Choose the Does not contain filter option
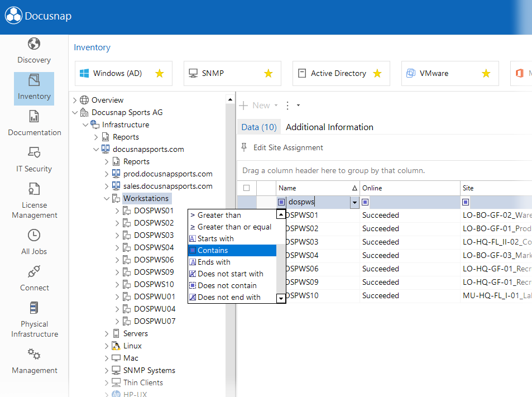 pyautogui.click(x=232, y=285)
